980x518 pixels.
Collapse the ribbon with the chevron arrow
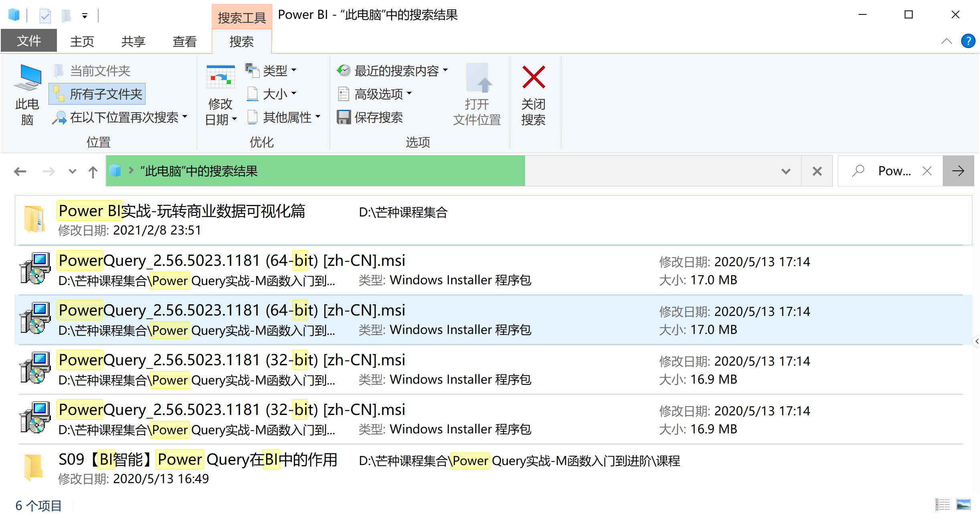click(x=946, y=41)
